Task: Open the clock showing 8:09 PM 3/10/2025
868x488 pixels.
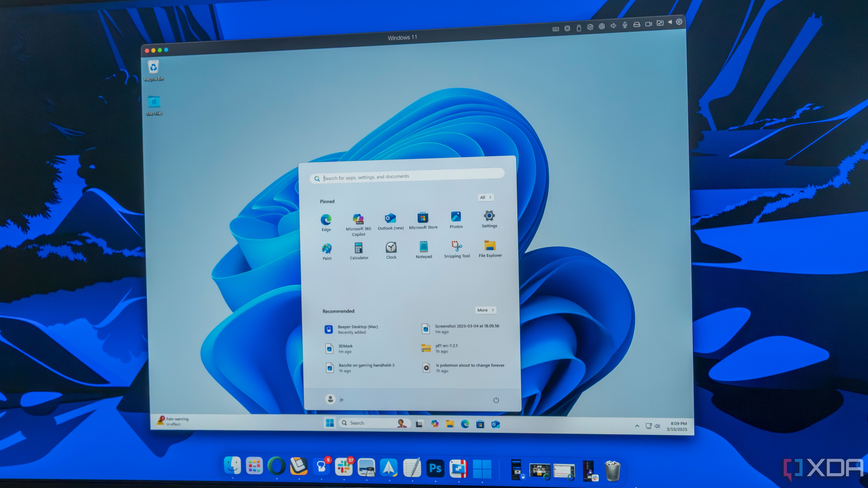Action: [677, 426]
